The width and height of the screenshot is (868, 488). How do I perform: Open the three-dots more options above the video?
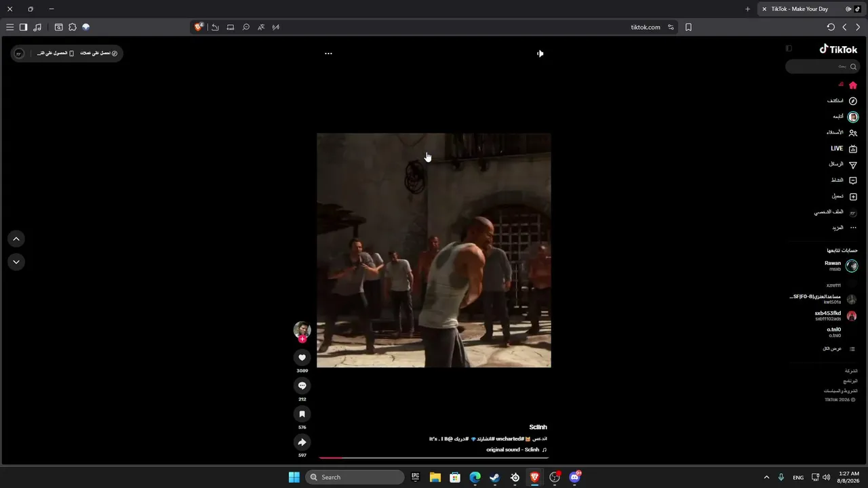tap(328, 54)
